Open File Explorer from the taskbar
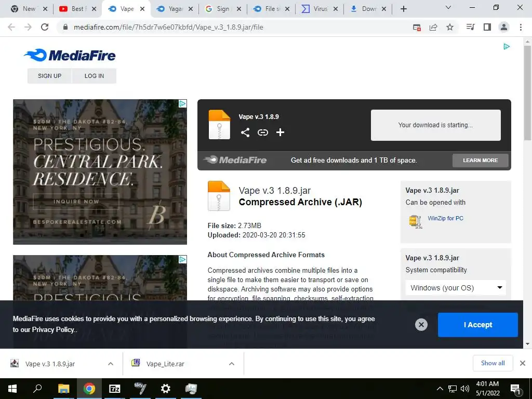The height and width of the screenshot is (399, 532). [x=63, y=389]
